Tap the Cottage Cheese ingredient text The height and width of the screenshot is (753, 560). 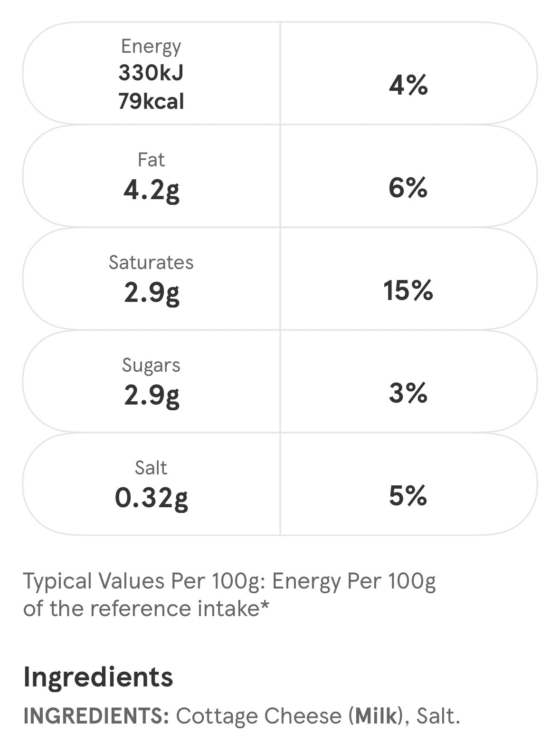point(258,716)
